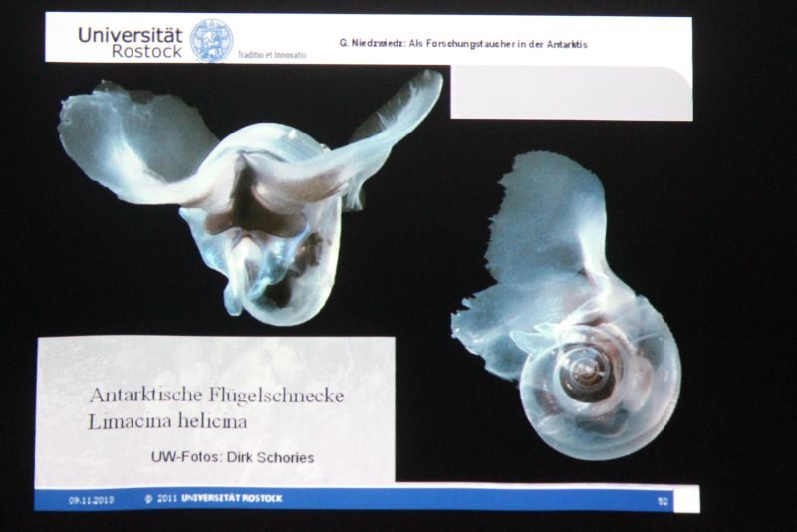Screen dimensions: 797x532
Task: Click the Universität Rostock seal logo
Action: (x=211, y=40)
